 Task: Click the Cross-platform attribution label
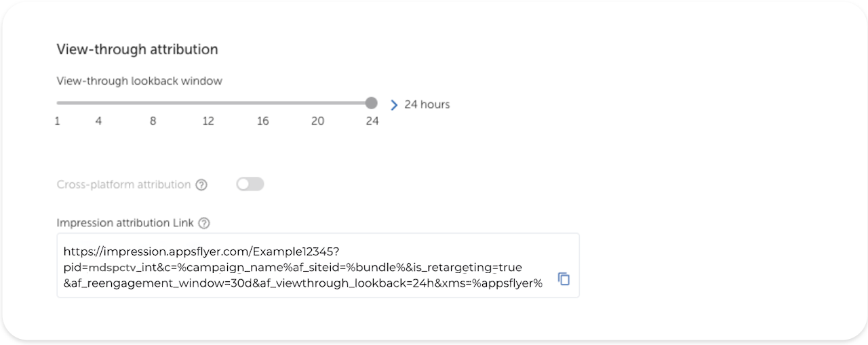click(123, 185)
